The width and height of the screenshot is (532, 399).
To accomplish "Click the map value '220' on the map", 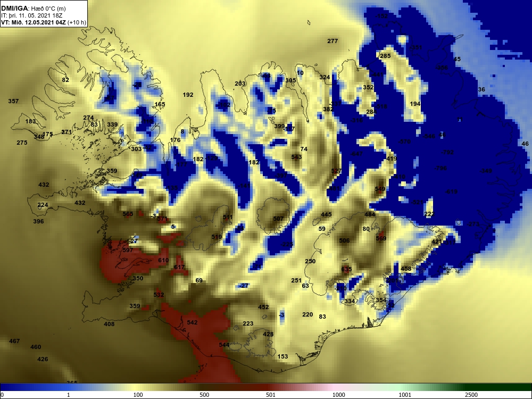I will [x=307, y=314].
